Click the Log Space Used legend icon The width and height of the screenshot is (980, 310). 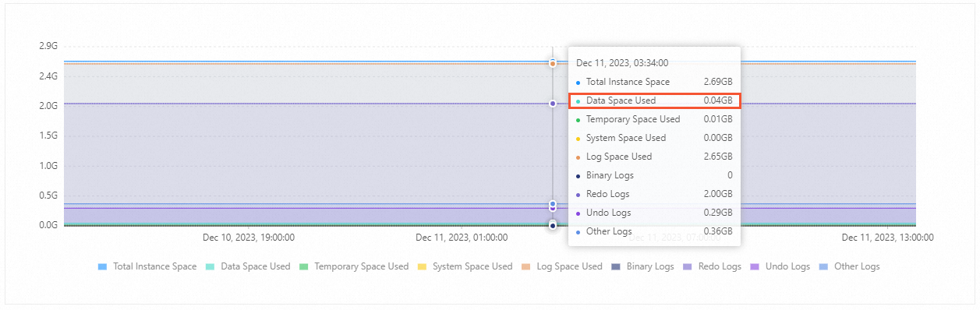(x=526, y=266)
